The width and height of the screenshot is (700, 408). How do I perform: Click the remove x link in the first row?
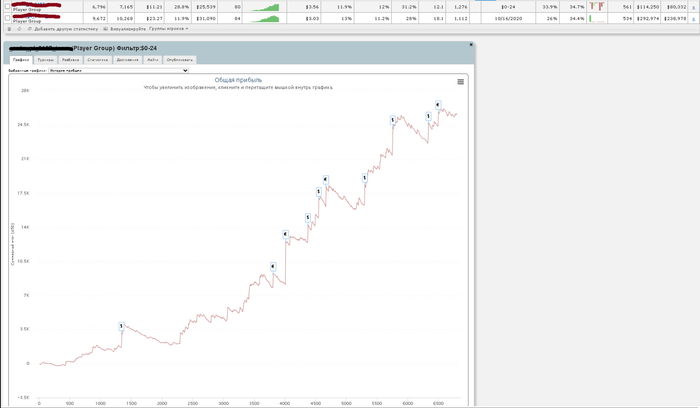693,8
